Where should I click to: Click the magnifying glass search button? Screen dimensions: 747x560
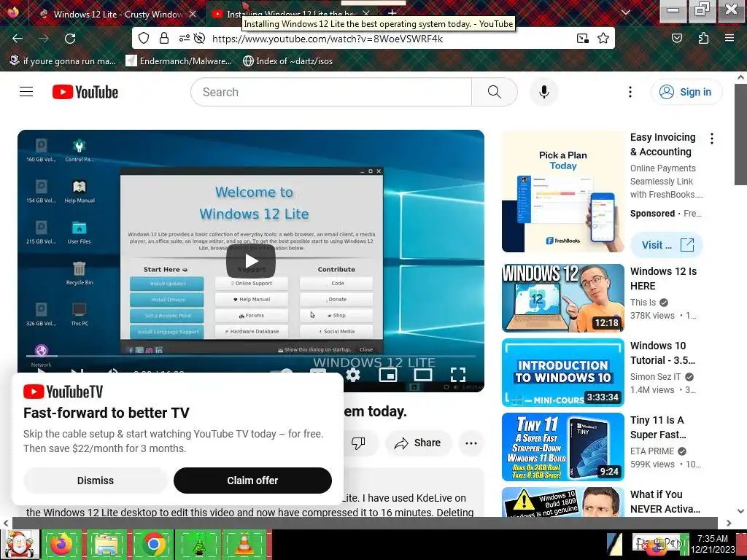point(494,92)
